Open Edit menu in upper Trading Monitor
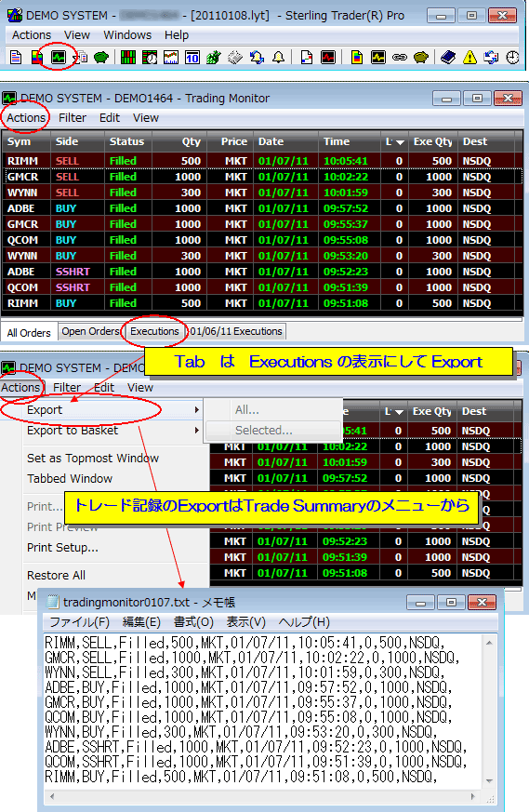 tap(110, 118)
